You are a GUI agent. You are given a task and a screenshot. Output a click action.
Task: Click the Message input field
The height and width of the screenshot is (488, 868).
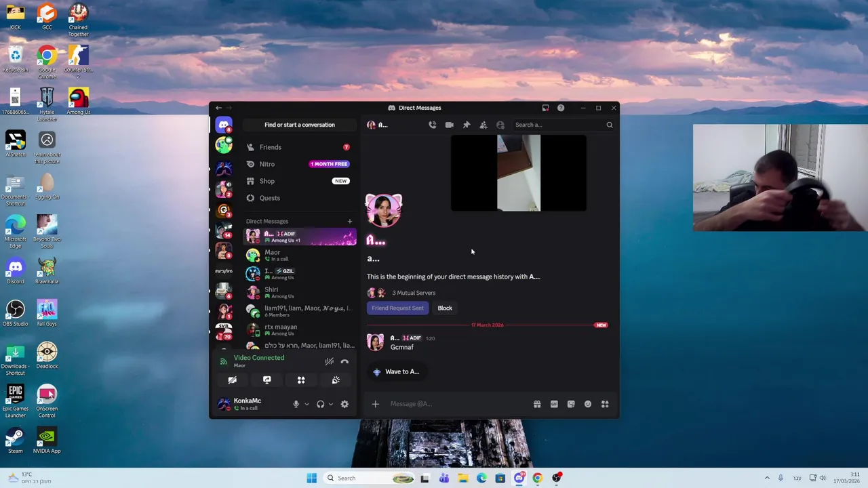pyautogui.click(x=458, y=404)
